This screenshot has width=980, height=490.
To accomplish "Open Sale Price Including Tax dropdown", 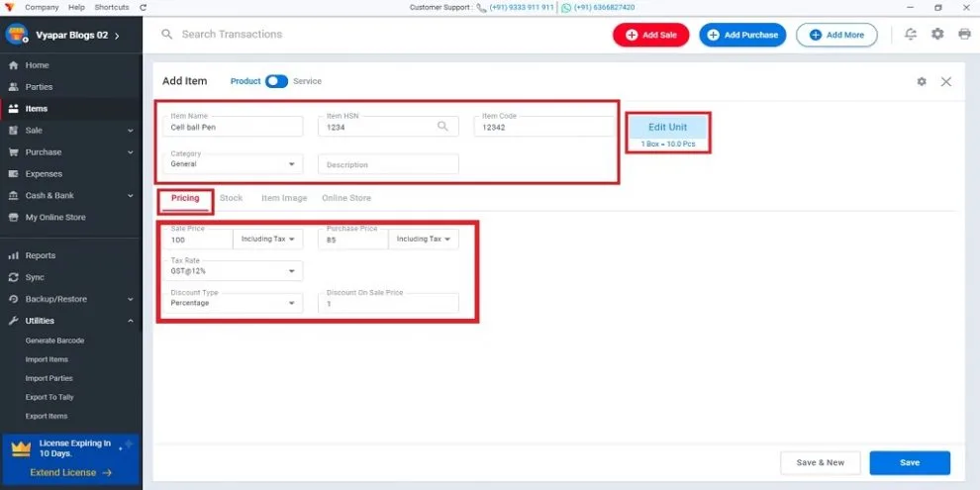I will (267, 239).
